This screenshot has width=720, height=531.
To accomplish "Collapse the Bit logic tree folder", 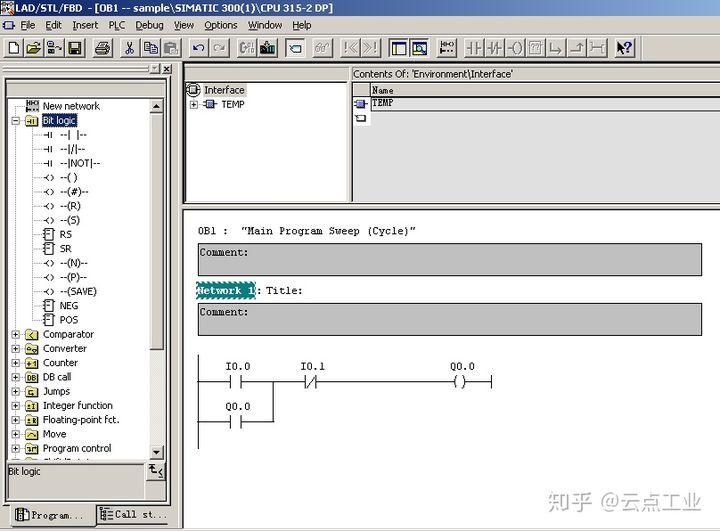I will [16, 121].
